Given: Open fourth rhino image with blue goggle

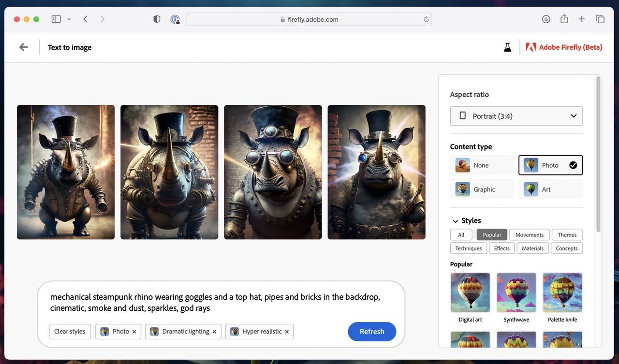Looking at the screenshot, I should pos(376,172).
